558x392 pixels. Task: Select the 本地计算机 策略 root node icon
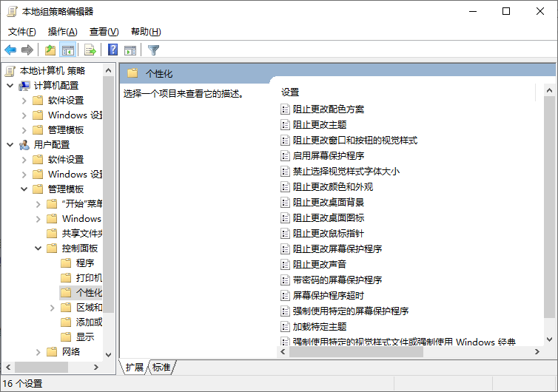pos(10,71)
